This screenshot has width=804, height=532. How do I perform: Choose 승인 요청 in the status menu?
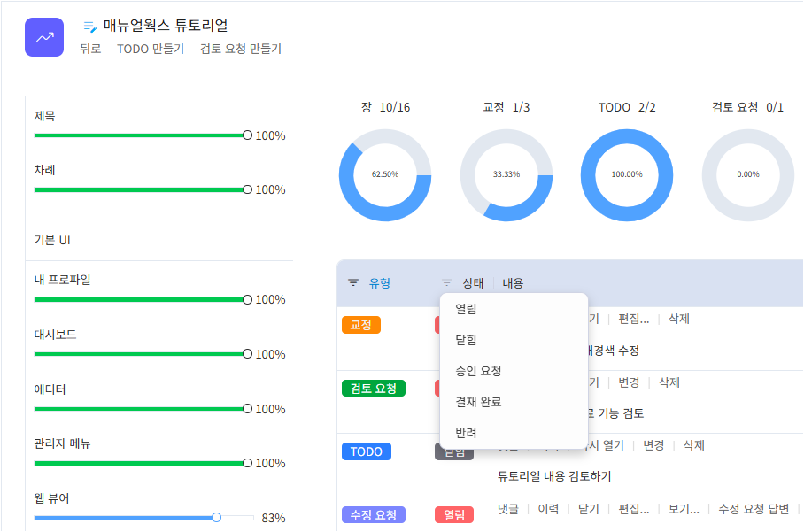(x=478, y=371)
